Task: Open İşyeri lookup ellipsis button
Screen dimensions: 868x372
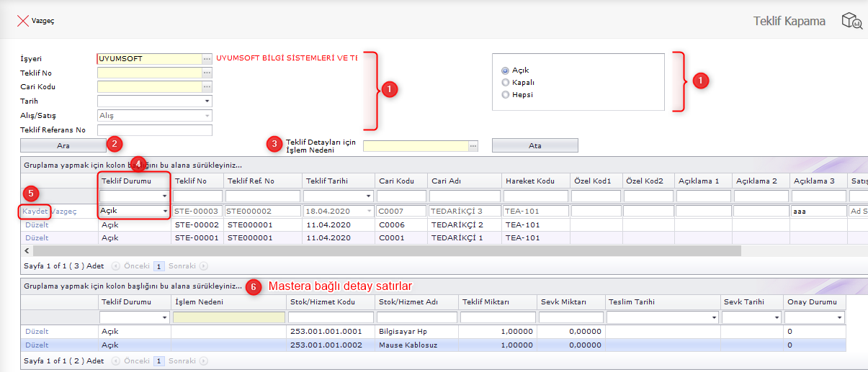Action: tap(207, 59)
